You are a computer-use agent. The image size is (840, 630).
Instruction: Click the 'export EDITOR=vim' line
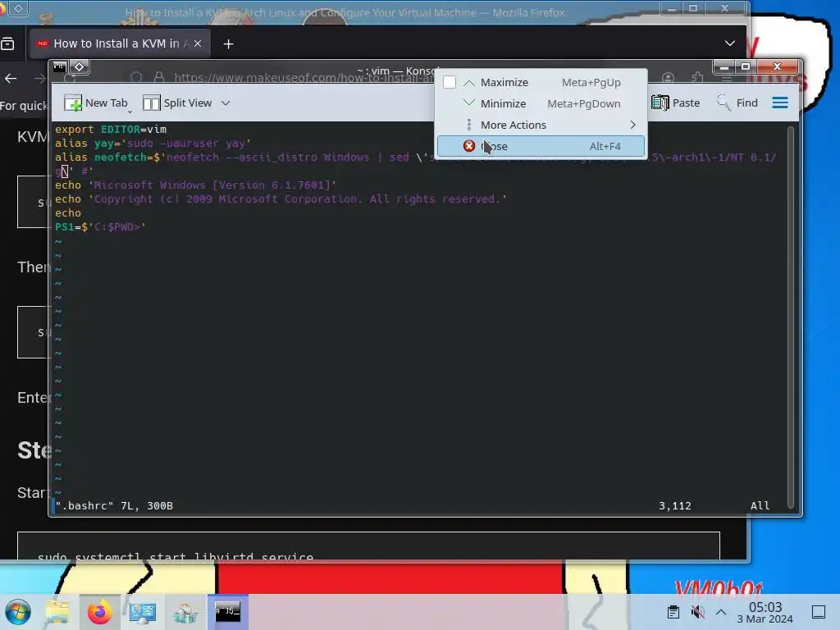[x=111, y=129]
